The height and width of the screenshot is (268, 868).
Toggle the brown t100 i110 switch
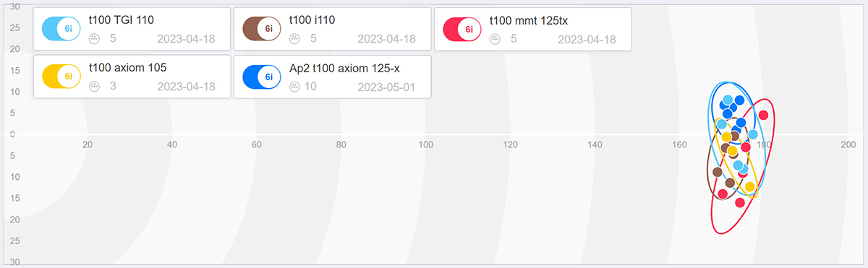click(x=262, y=29)
